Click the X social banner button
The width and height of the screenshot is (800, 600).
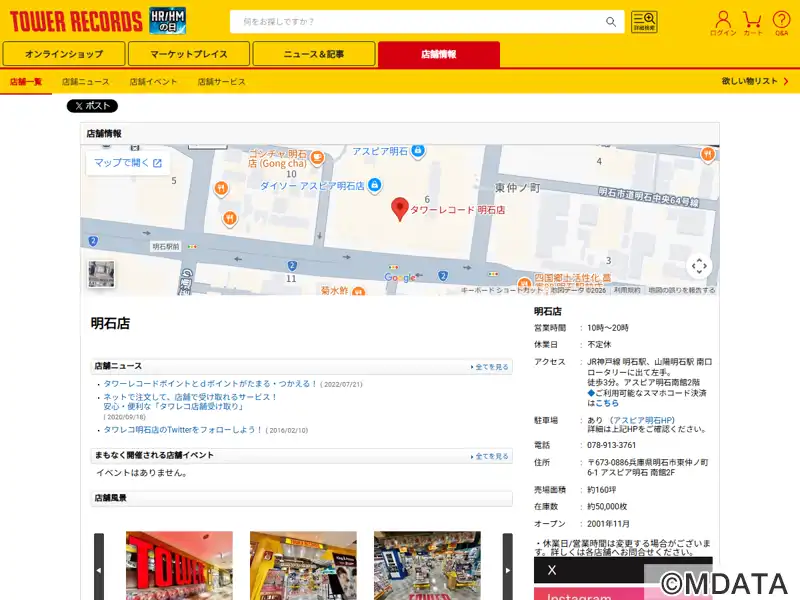point(623,570)
